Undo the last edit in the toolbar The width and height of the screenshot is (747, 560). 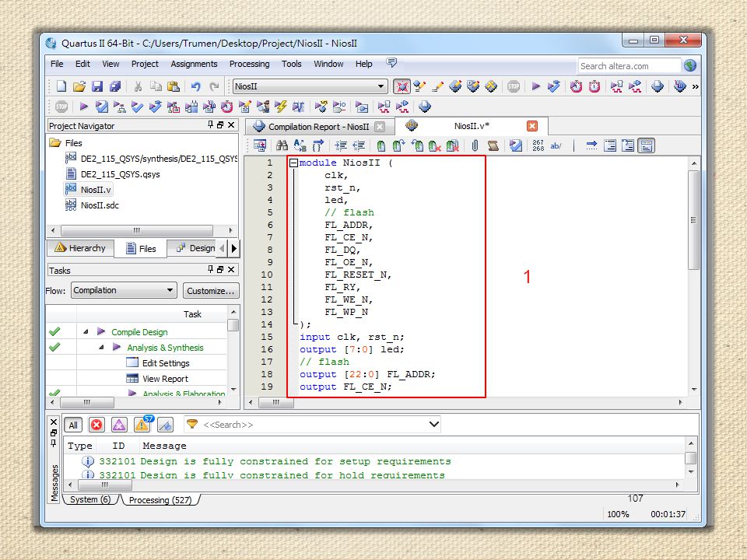[x=196, y=86]
